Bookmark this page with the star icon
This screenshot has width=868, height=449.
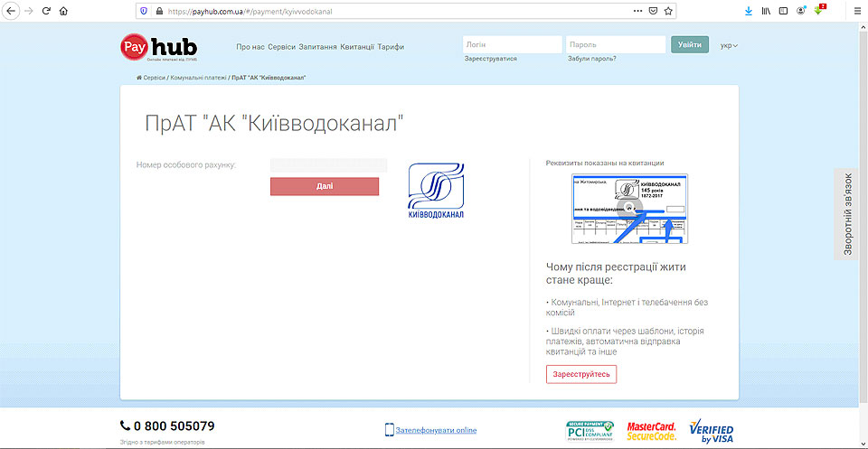tap(668, 11)
